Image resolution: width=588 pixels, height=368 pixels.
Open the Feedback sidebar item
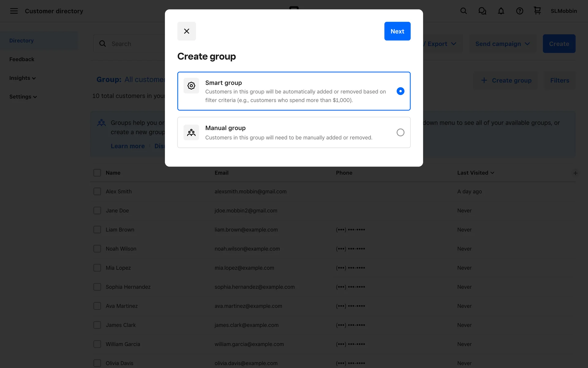(x=22, y=59)
